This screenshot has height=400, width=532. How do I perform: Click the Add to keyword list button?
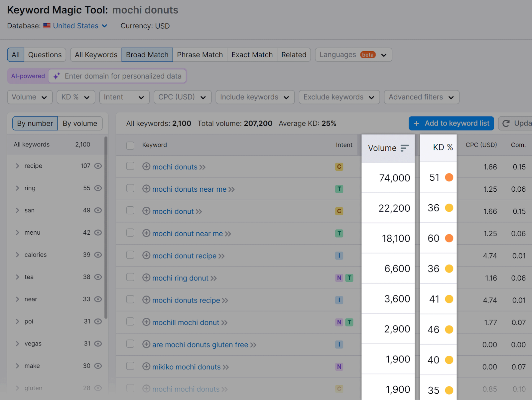tap(451, 123)
